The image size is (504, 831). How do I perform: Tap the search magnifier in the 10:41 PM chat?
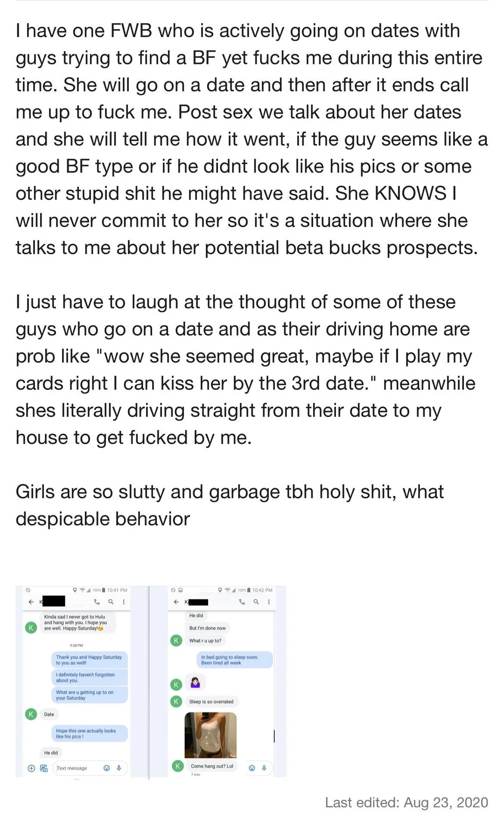click(x=111, y=602)
